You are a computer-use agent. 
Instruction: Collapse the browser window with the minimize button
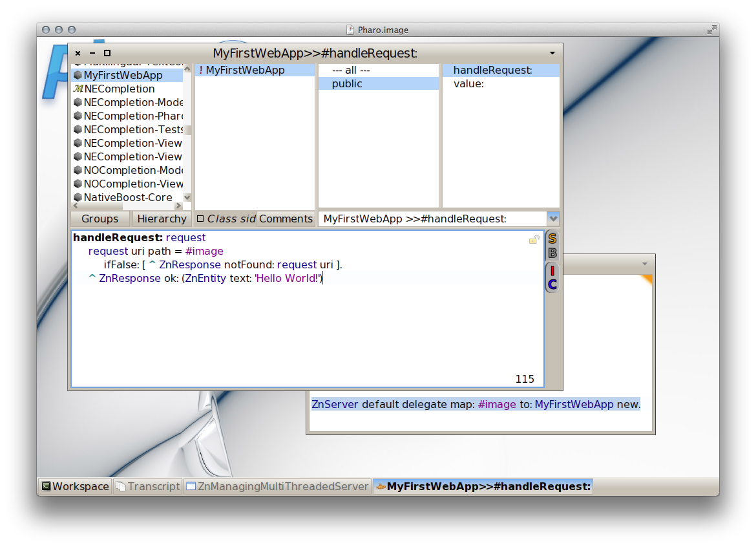(92, 53)
